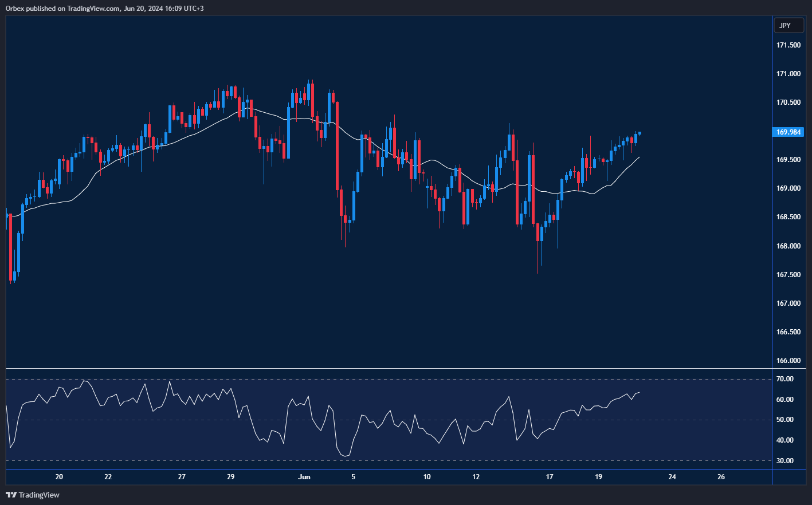This screenshot has height=505, width=812.
Task: Click the 29 date on time axis
Action: [x=230, y=477]
